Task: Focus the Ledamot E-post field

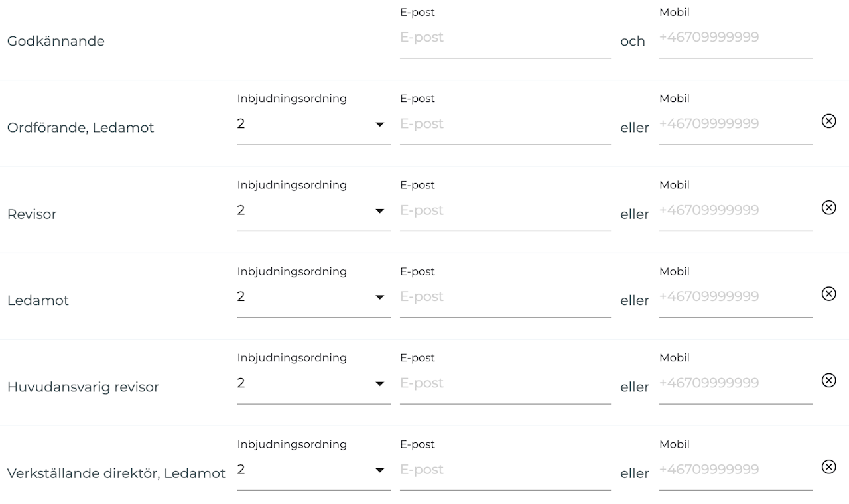Action: pyautogui.click(x=505, y=297)
